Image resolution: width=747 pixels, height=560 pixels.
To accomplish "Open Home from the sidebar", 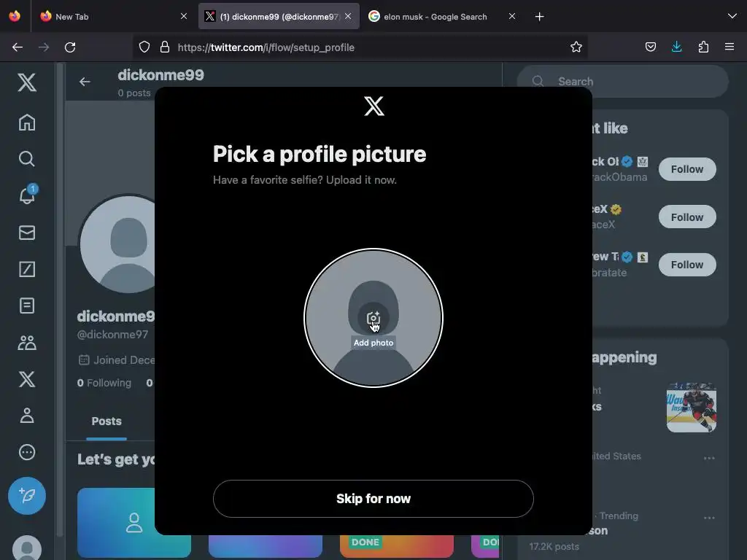I will tap(27, 122).
